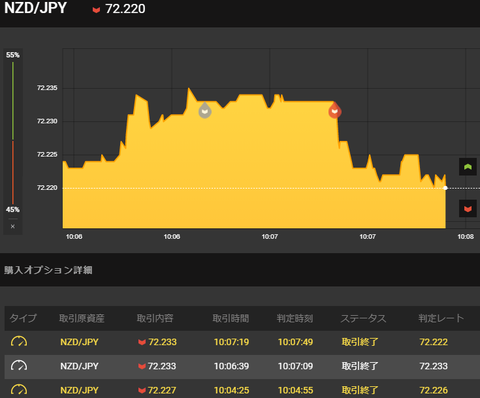Click NZD/JPY asset in 10:04:25 row
This screenshot has height=398, width=480.
pyautogui.click(x=79, y=390)
